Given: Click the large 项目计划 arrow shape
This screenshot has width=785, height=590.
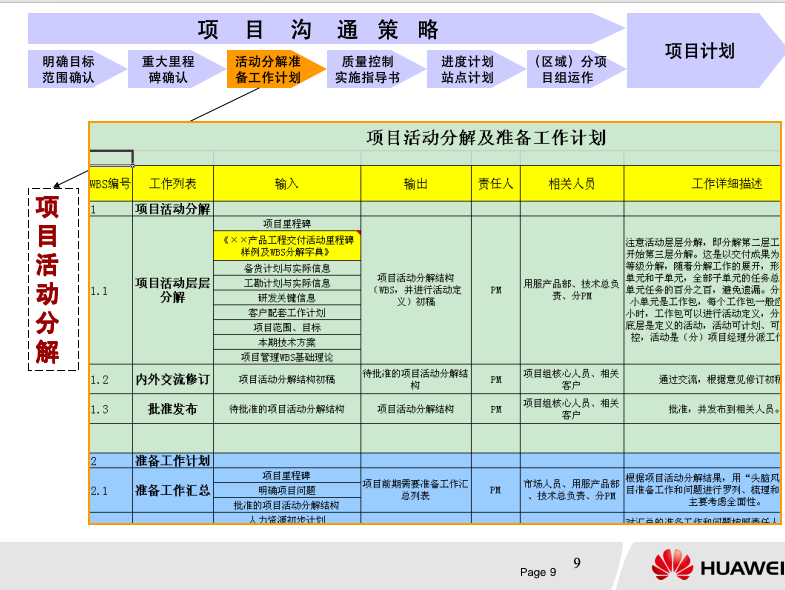Looking at the screenshot, I should pyautogui.click(x=705, y=51).
